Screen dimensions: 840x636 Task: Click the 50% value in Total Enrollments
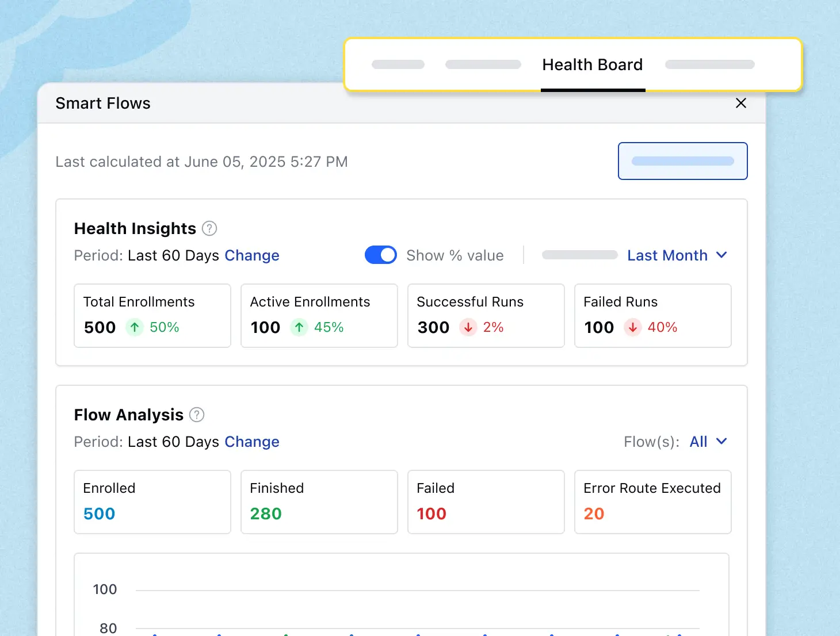pyautogui.click(x=165, y=327)
